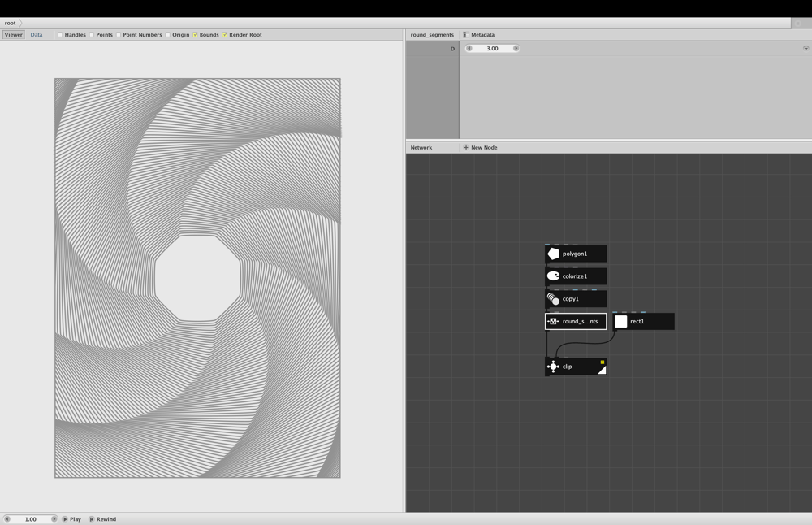Click the New Node button label
The height and width of the screenshot is (525, 812).
pos(484,147)
